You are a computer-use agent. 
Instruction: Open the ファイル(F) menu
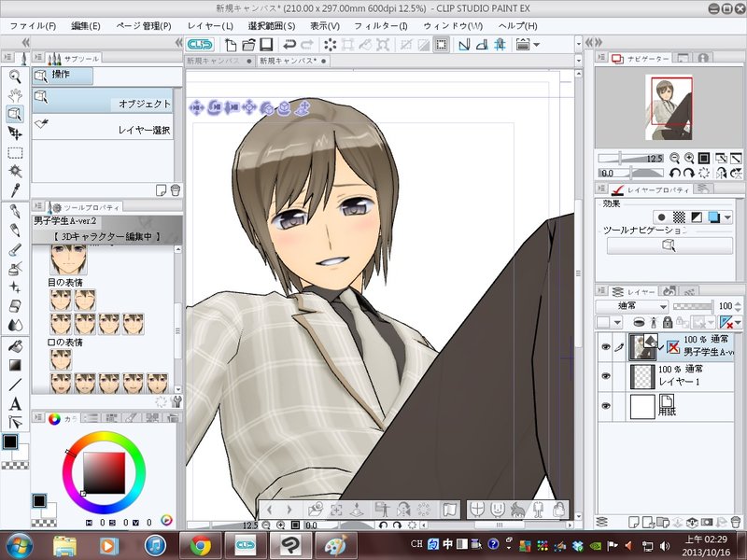pyautogui.click(x=33, y=26)
